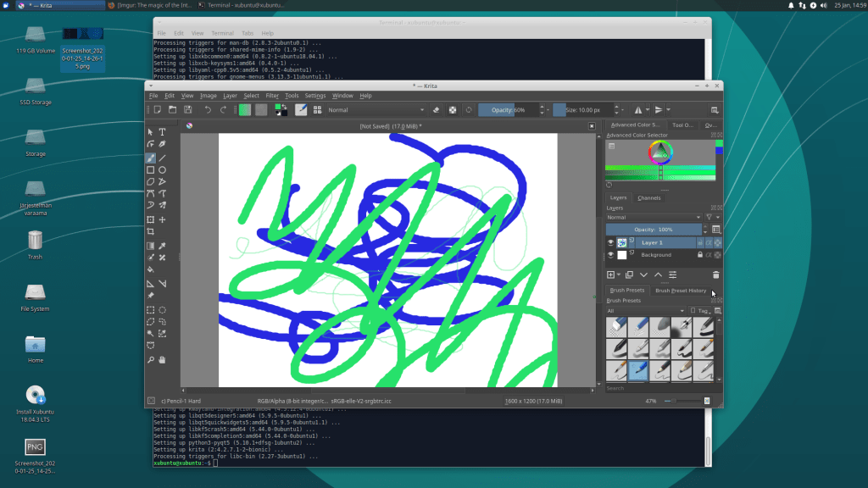Hide Layer 1 using its eye icon
The width and height of the screenshot is (868, 488).
tap(610, 242)
